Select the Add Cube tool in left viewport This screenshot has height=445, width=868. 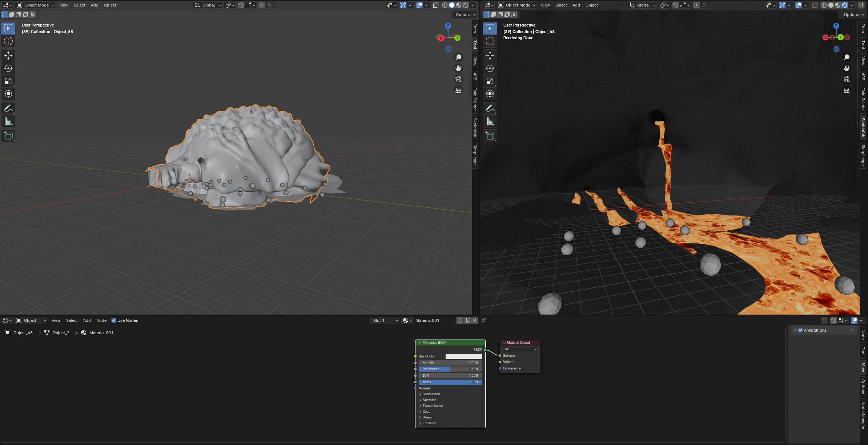point(8,136)
